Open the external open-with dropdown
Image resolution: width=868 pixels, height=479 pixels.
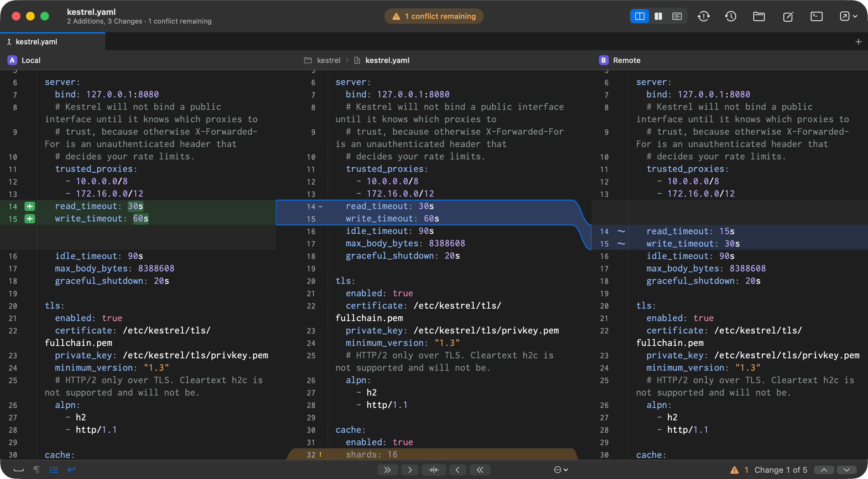tap(848, 16)
